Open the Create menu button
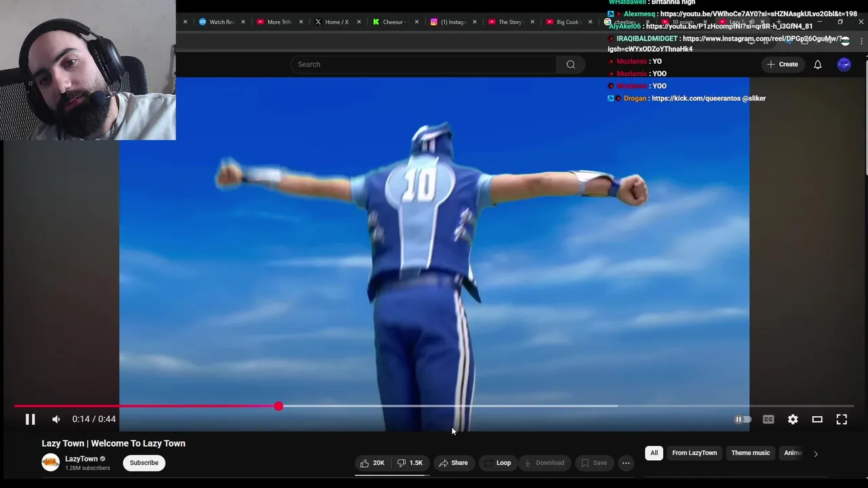 782,64
